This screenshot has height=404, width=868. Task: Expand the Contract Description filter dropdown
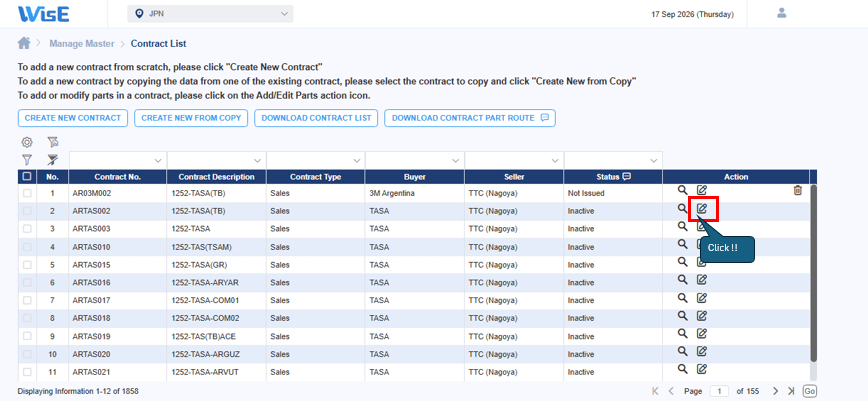[x=257, y=160]
